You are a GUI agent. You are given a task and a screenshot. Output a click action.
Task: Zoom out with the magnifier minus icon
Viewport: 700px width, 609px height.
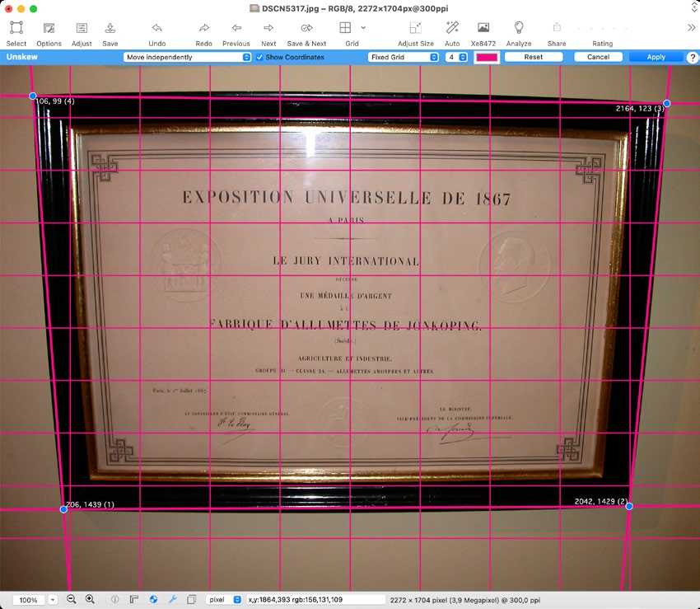[x=71, y=600]
